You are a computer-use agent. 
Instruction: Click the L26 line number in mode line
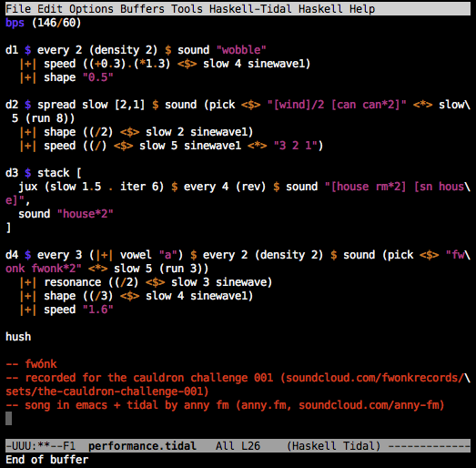pos(251,446)
